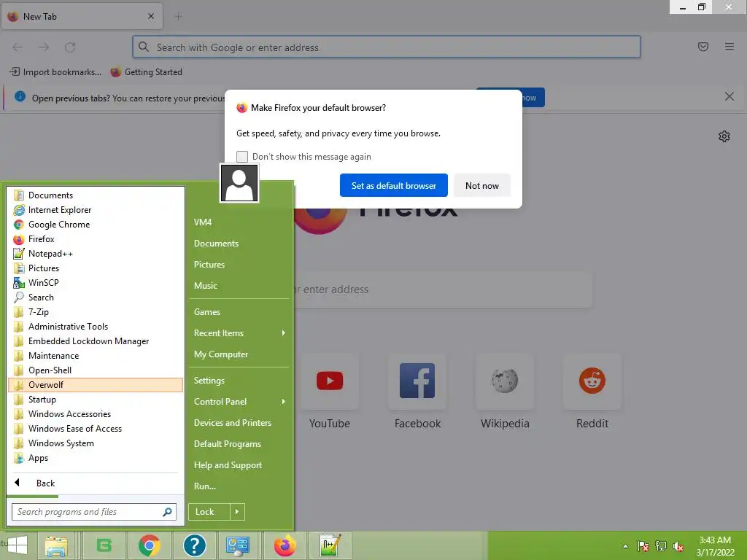The width and height of the screenshot is (747, 560).
Task: Open Documents in the programs list
Action: pyautogui.click(x=96, y=195)
